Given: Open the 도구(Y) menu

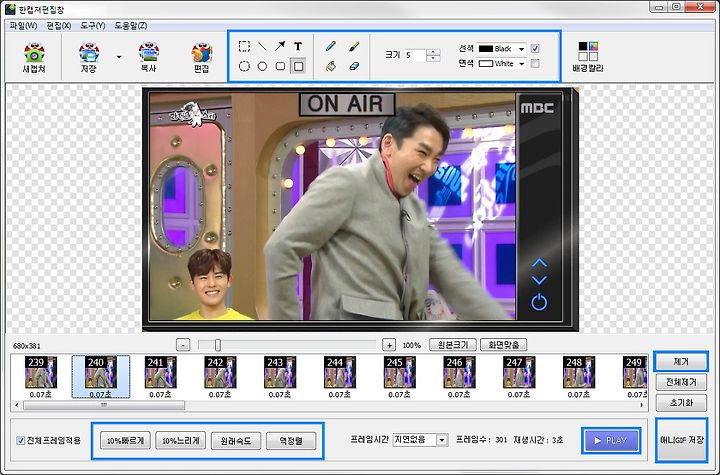Looking at the screenshot, I should tap(93, 26).
